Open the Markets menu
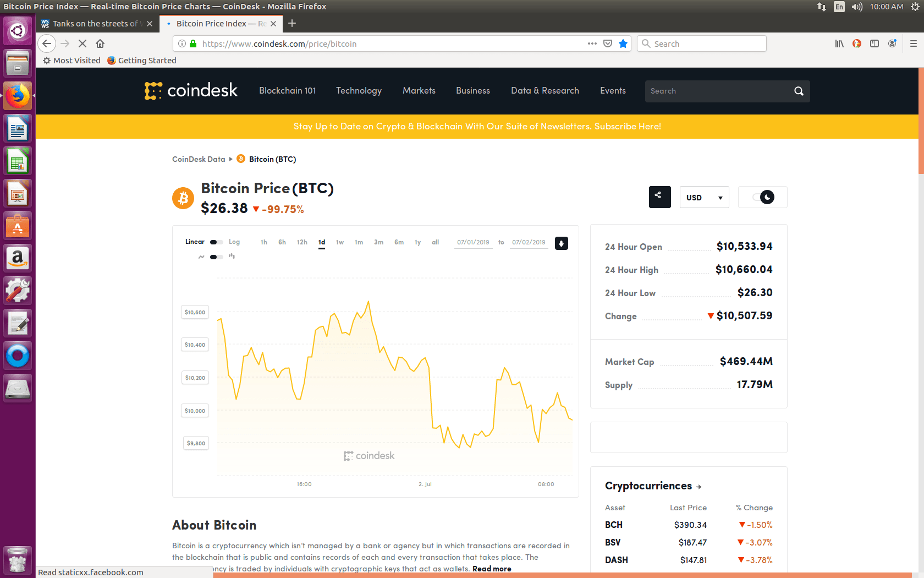The width and height of the screenshot is (924, 578). pos(419,91)
